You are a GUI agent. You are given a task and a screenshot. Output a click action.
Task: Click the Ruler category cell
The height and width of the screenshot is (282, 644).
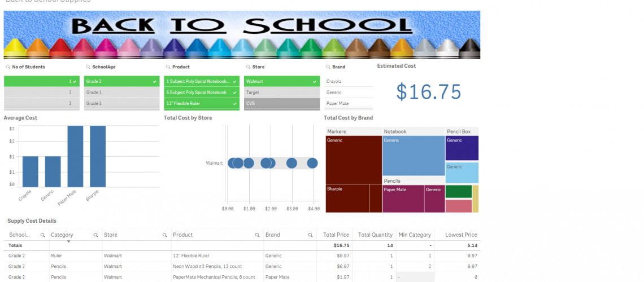(76, 255)
